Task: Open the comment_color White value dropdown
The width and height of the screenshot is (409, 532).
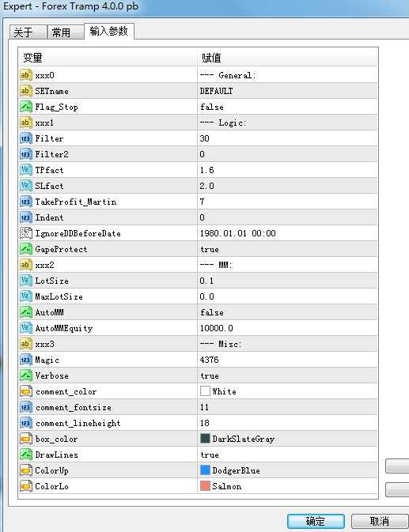Action: pos(287,391)
